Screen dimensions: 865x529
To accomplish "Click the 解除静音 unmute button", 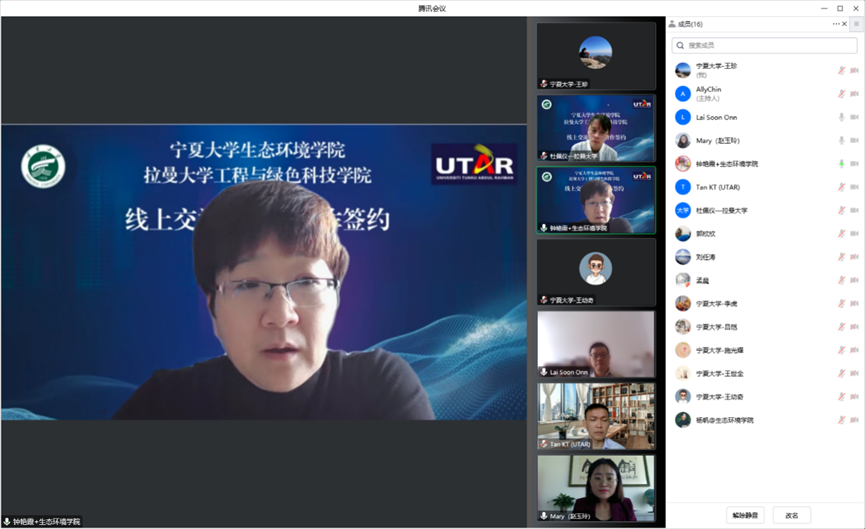I will [x=745, y=516].
